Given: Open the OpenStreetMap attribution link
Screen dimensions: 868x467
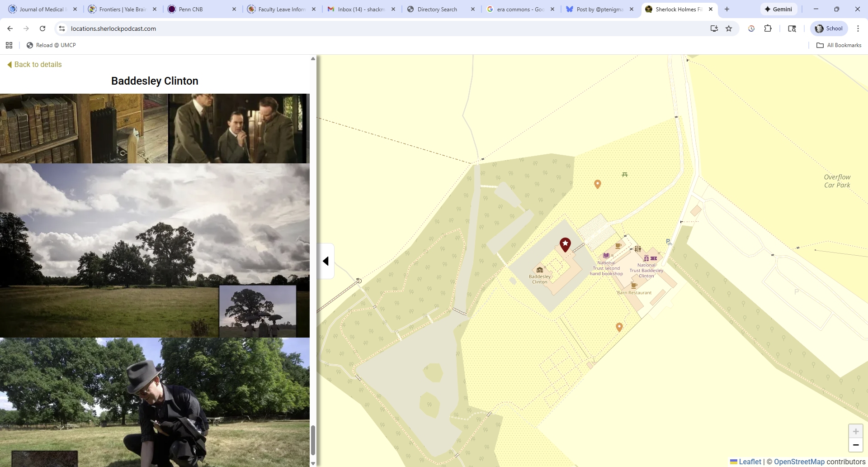Looking at the screenshot, I should [x=799, y=462].
